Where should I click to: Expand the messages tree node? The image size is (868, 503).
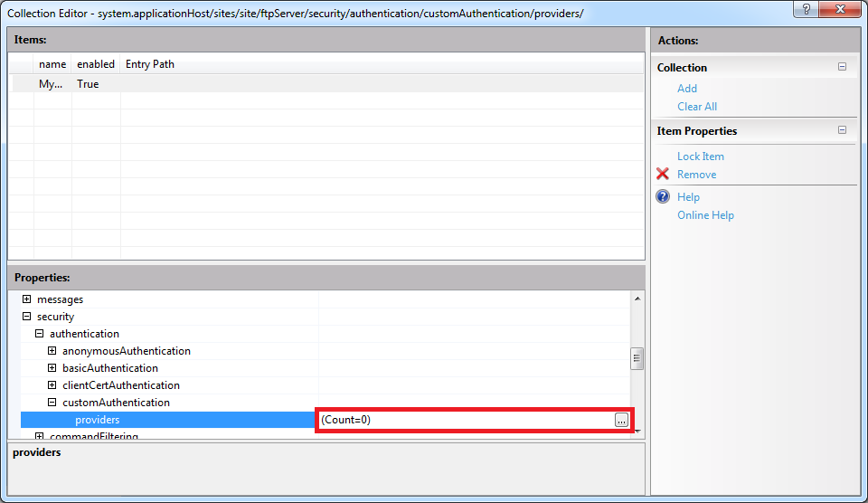(27, 299)
